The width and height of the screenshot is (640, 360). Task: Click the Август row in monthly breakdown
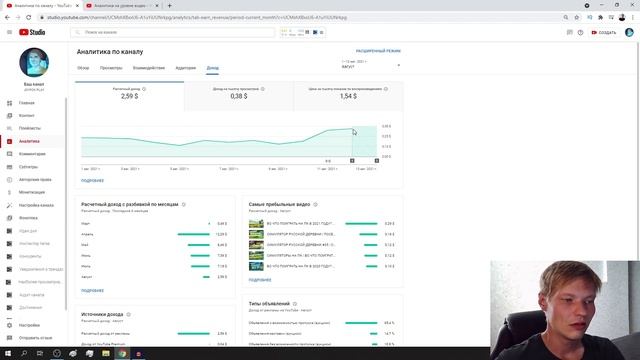point(154,277)
